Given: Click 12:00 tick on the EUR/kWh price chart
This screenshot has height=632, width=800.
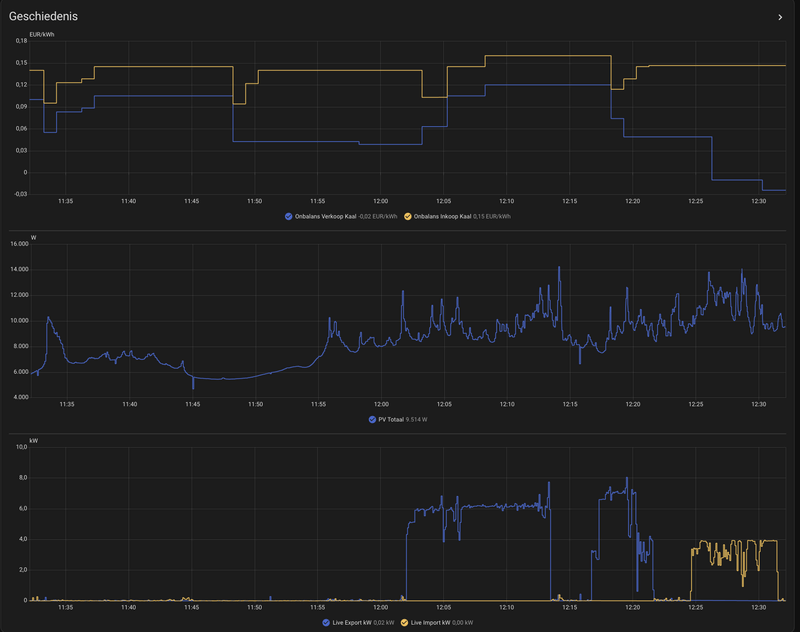Looking at the screenshot, I should [x=381, y=201].
